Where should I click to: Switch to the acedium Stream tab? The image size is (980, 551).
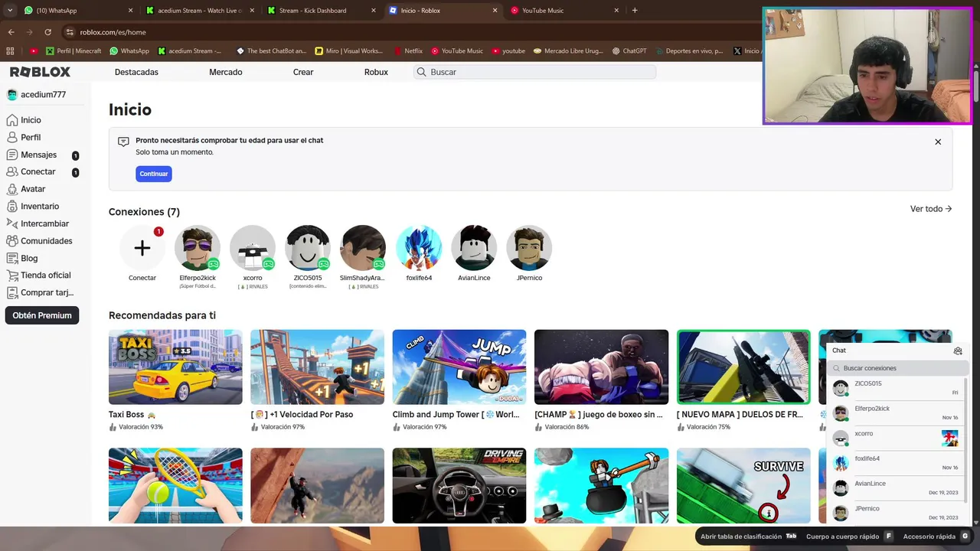click(201, 11)
